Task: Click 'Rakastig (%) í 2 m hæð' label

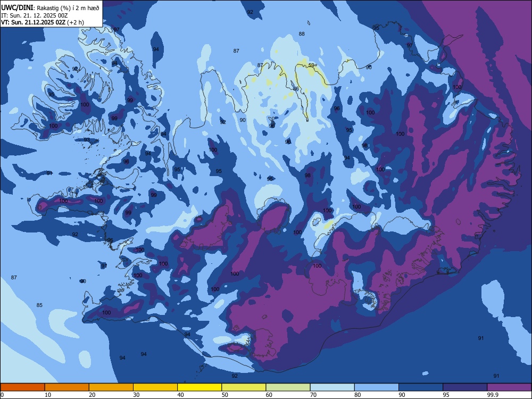Action: (x=68, y=8)
